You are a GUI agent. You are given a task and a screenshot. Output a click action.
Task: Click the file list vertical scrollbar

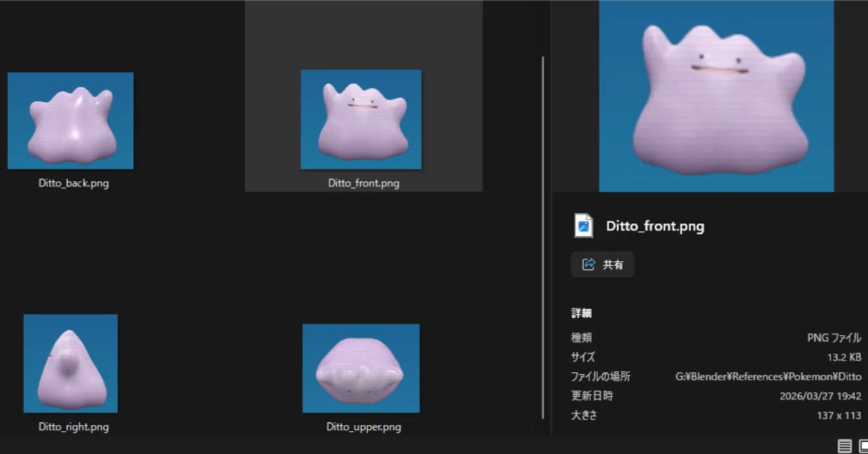click(543, 237)
